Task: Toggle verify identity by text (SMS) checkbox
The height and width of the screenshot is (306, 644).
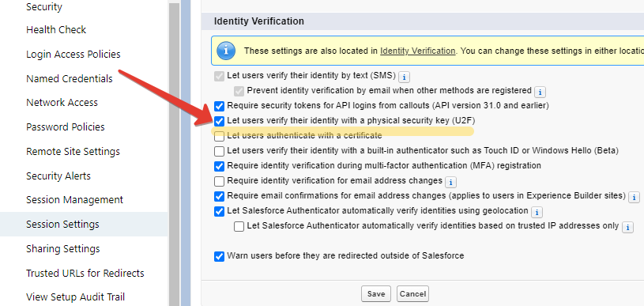Action: 220,76
